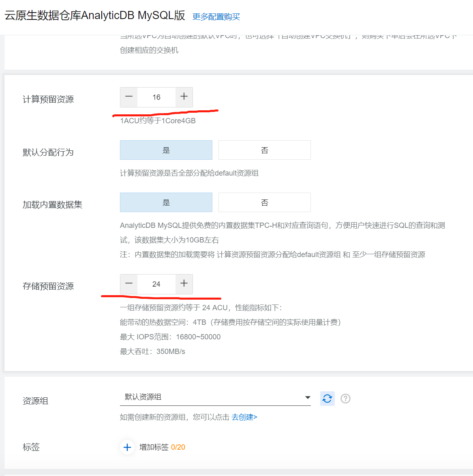
Task: Decrease 存储预留资源 value with minus button
Action: click(128, 284)
